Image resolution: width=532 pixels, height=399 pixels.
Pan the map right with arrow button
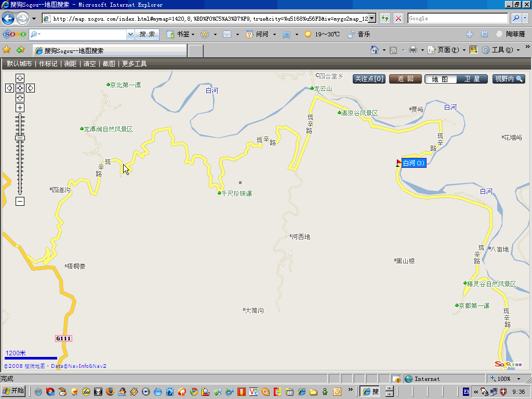[30, 88]
